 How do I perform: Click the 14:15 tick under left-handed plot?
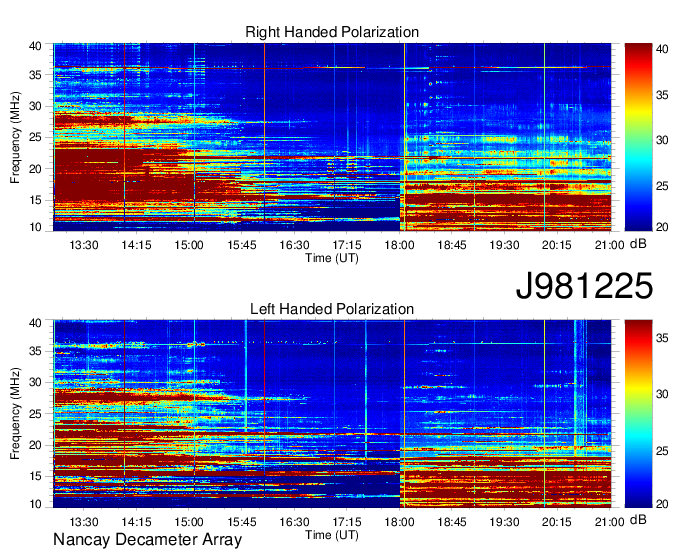pyautogui.click(x=136, y=522)
